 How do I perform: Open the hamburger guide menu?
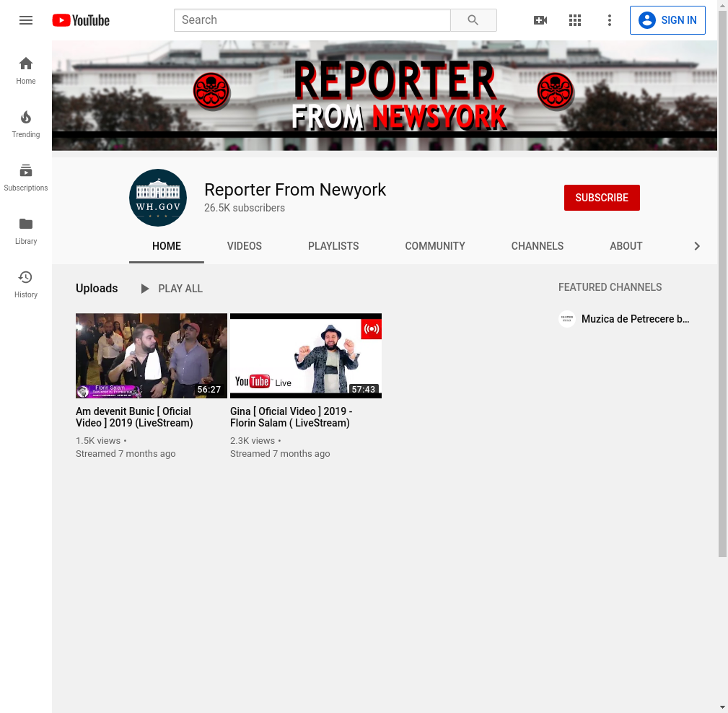(x=26, y=20)
